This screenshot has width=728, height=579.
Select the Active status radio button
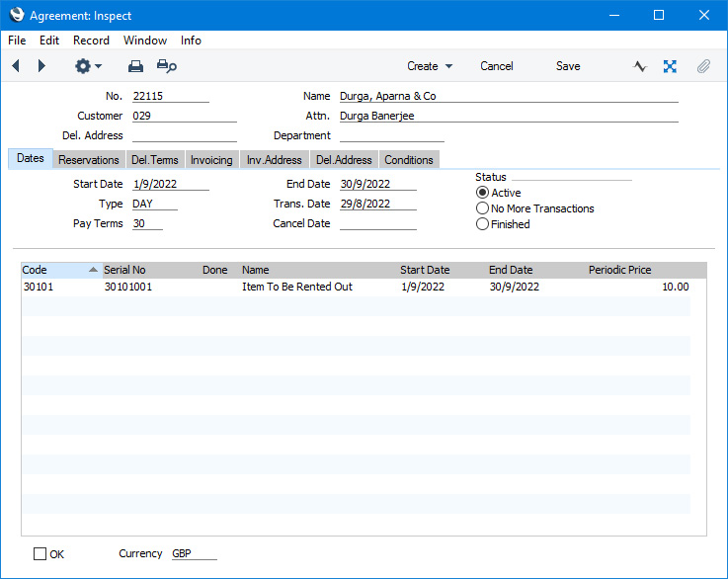pyautogui.click(x=482, y=193)
